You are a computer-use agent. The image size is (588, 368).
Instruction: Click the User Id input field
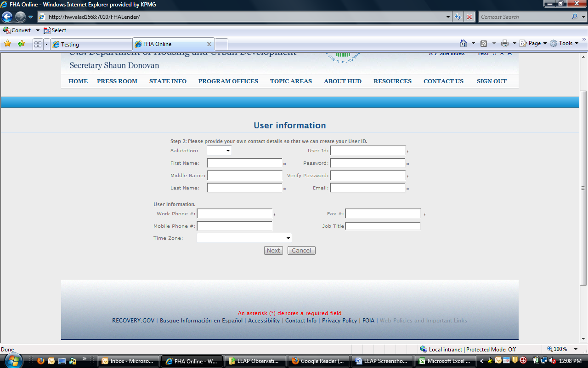tap(368, 151)
